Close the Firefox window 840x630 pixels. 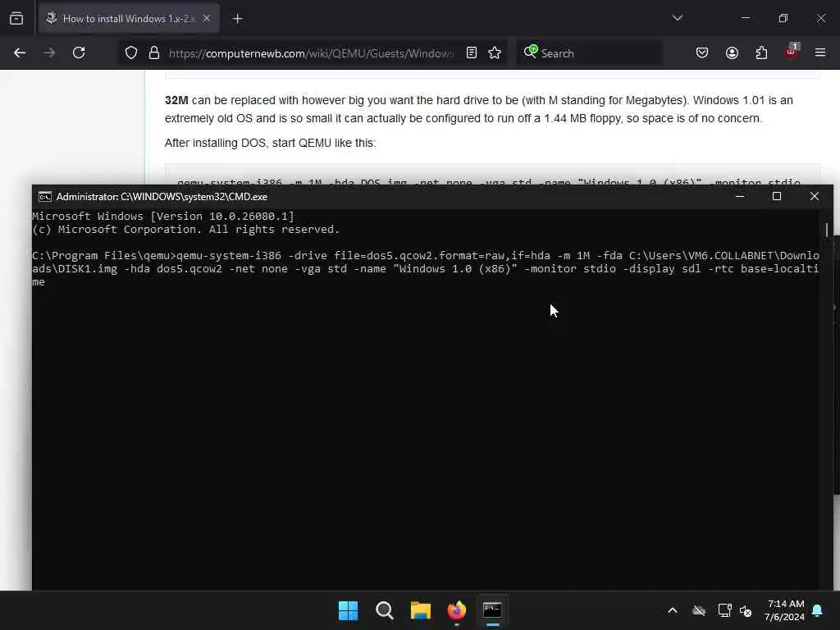click(x=820, y=18)
